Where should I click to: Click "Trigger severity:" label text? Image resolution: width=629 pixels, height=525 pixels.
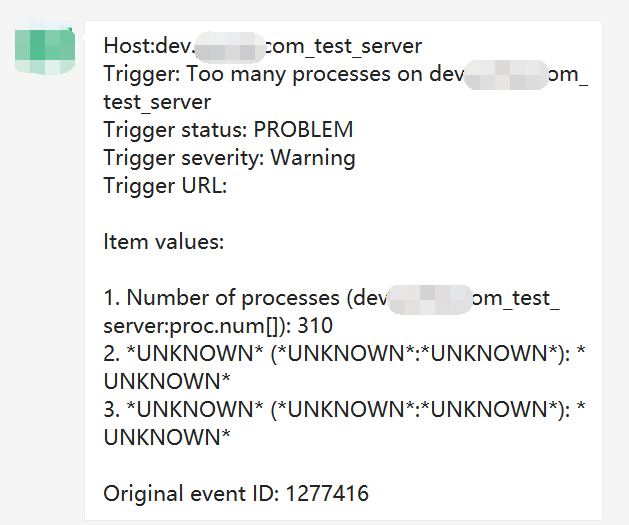(184, 158)
